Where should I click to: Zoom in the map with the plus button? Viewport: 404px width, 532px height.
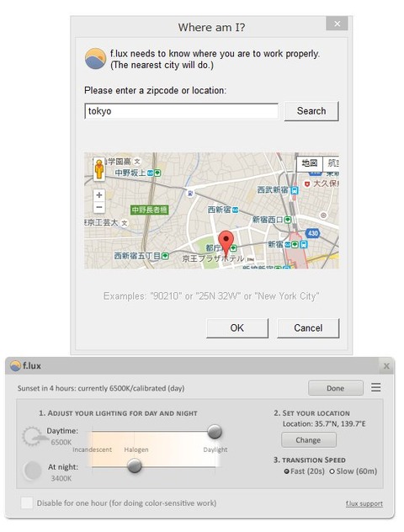(99, 194)
